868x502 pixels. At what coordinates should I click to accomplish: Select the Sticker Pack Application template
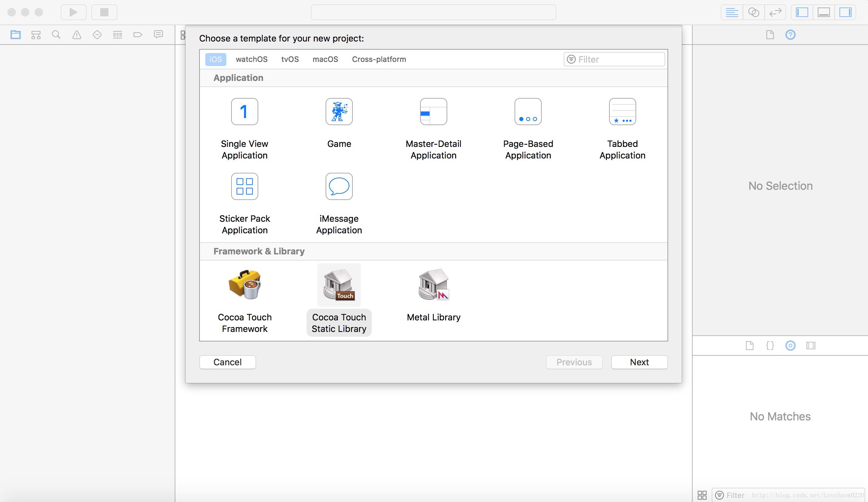pyautogui.click(x=245, y=204)
